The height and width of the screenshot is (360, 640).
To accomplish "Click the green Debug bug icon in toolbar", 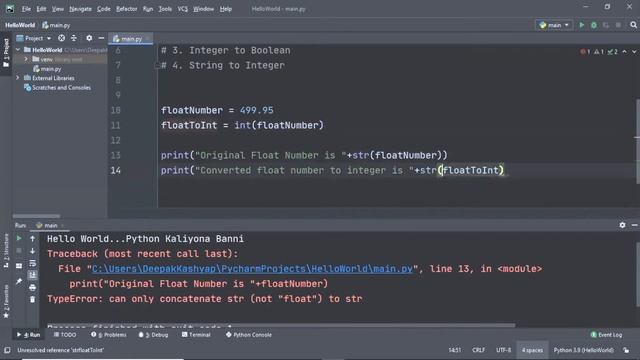I will [x=594, y=25].
